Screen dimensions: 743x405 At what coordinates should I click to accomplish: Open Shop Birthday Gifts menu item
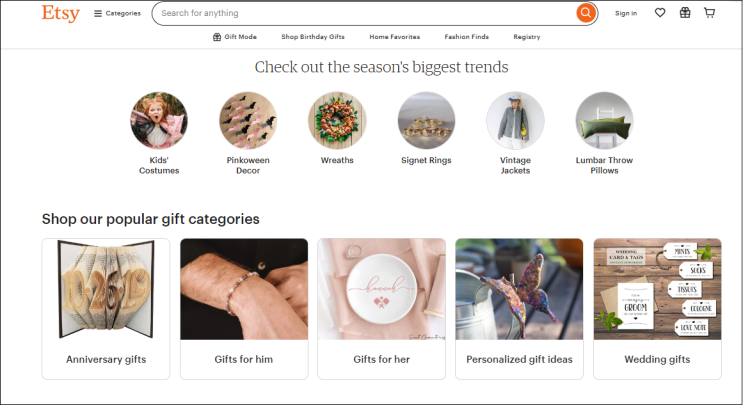[x=313, y=36]
